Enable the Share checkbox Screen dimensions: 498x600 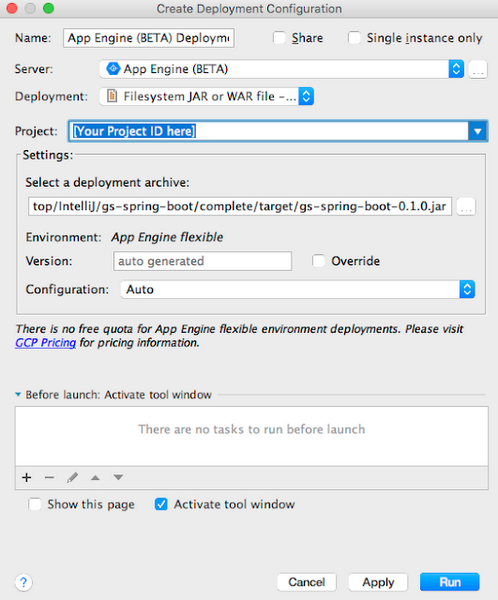(x=279, y=38)
